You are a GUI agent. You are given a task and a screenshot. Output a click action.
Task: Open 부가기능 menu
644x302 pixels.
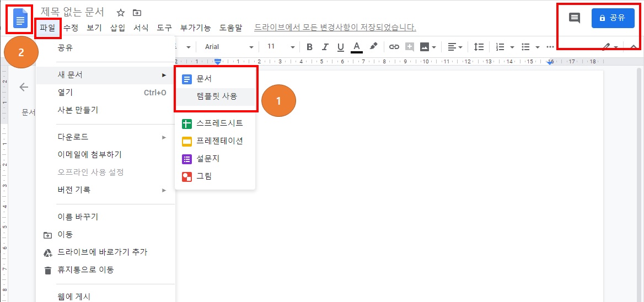196,28
